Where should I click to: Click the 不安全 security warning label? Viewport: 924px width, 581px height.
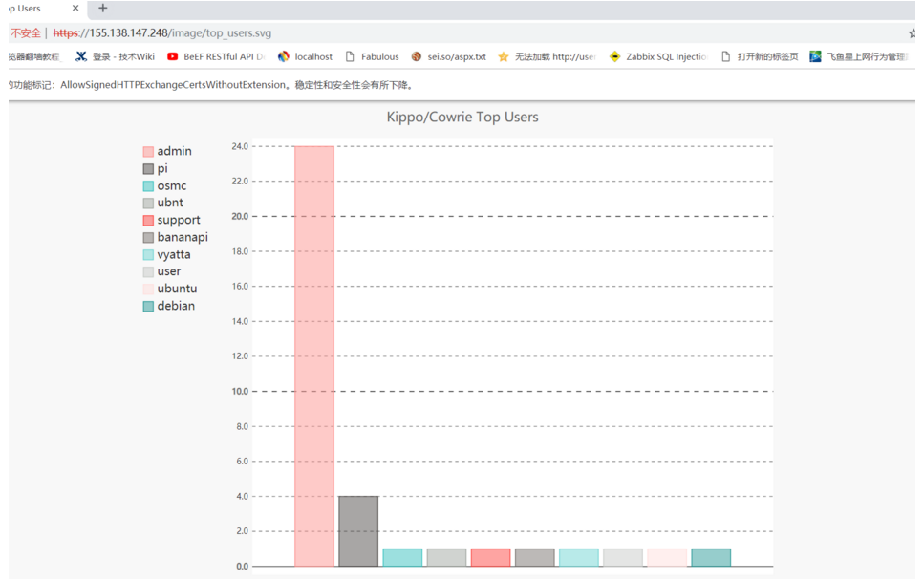click(x=26, y=33)
